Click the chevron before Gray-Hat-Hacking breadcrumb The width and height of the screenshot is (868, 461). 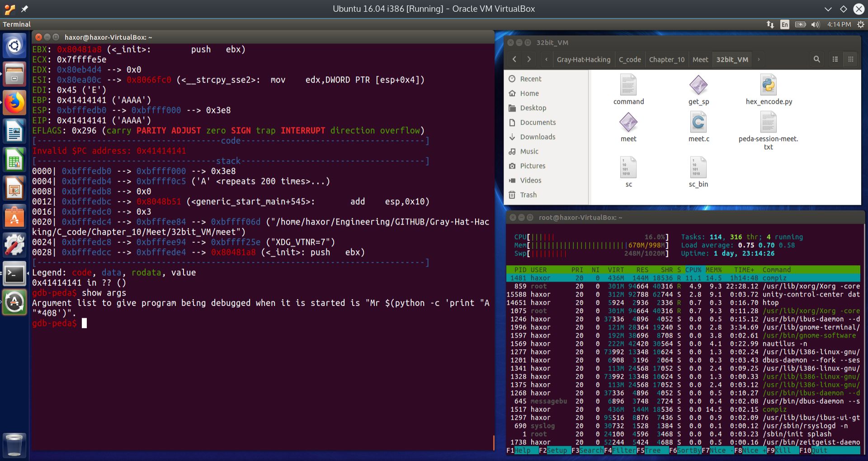[546, 59]
